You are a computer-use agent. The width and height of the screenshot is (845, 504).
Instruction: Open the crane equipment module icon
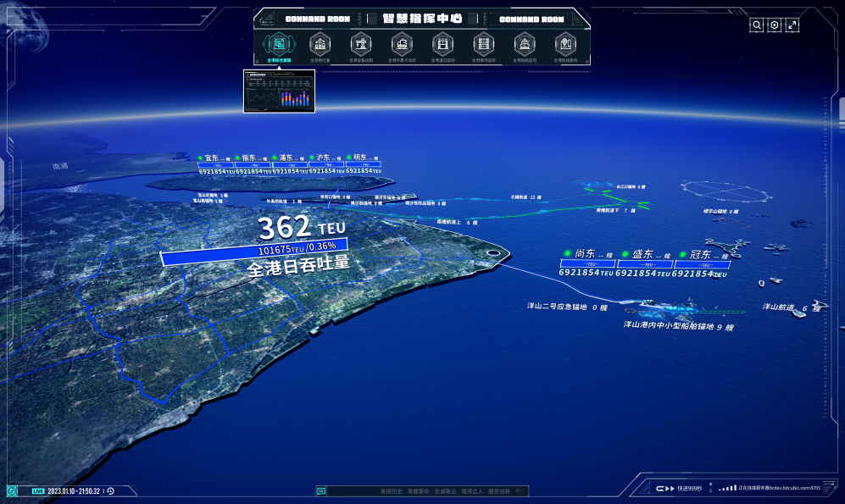(x=361, y=43)
